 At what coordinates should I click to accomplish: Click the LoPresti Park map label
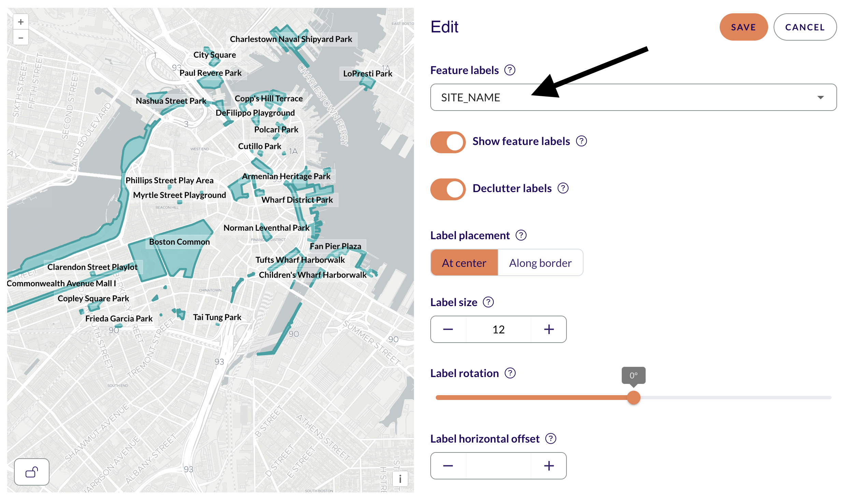pyautogui.click(x=368, y=73)
